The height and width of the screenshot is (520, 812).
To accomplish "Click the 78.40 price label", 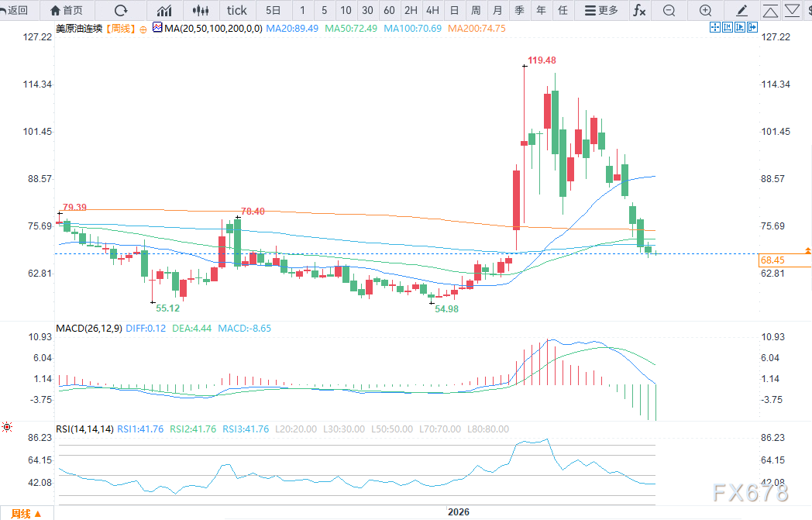I will [253, 212].
